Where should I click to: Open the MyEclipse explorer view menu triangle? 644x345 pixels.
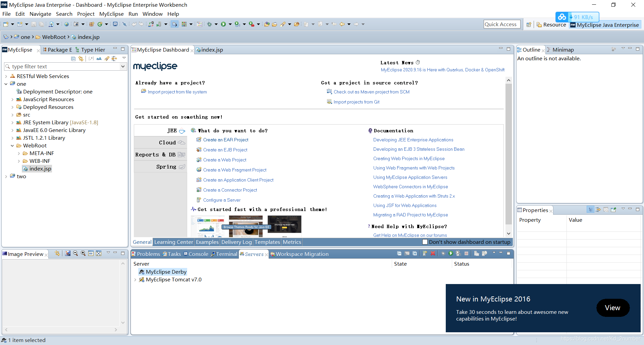(124, 58)
